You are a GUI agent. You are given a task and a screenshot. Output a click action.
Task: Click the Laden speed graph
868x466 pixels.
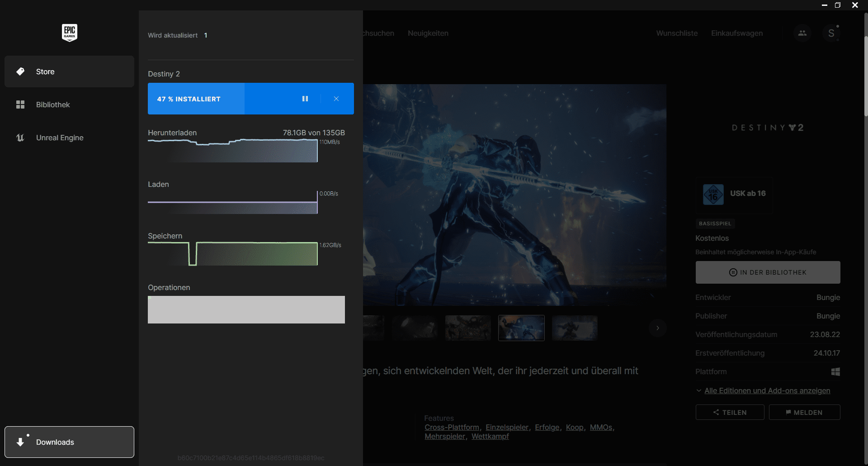[232, 202]
